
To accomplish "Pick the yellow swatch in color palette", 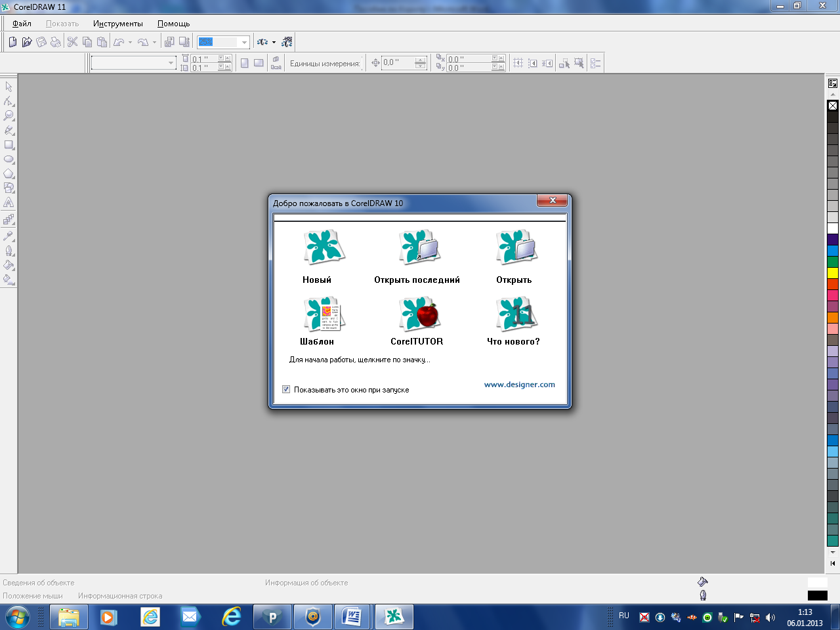I will pos(833,272).
